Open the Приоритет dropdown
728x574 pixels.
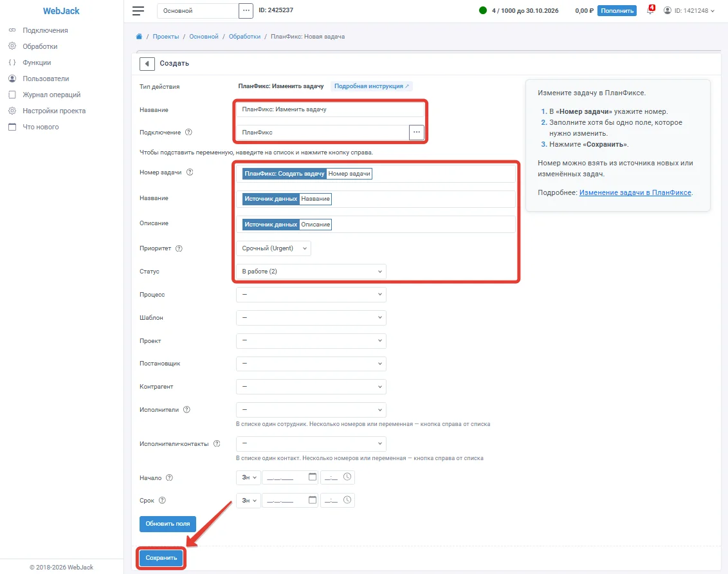coord(273,248)
